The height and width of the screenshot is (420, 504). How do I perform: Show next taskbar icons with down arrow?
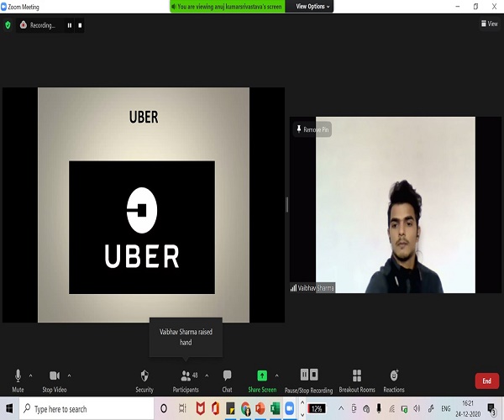(x=302, y=415)
